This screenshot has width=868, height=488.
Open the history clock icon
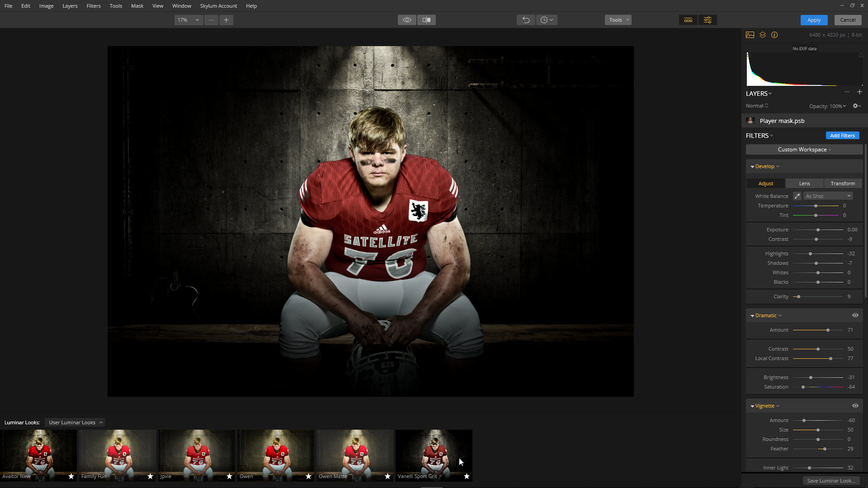546,20
